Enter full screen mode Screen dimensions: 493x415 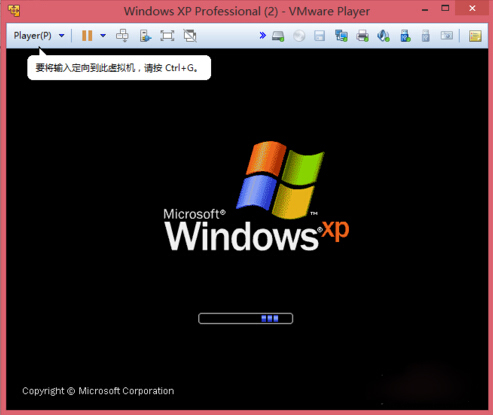click(167, 36)
